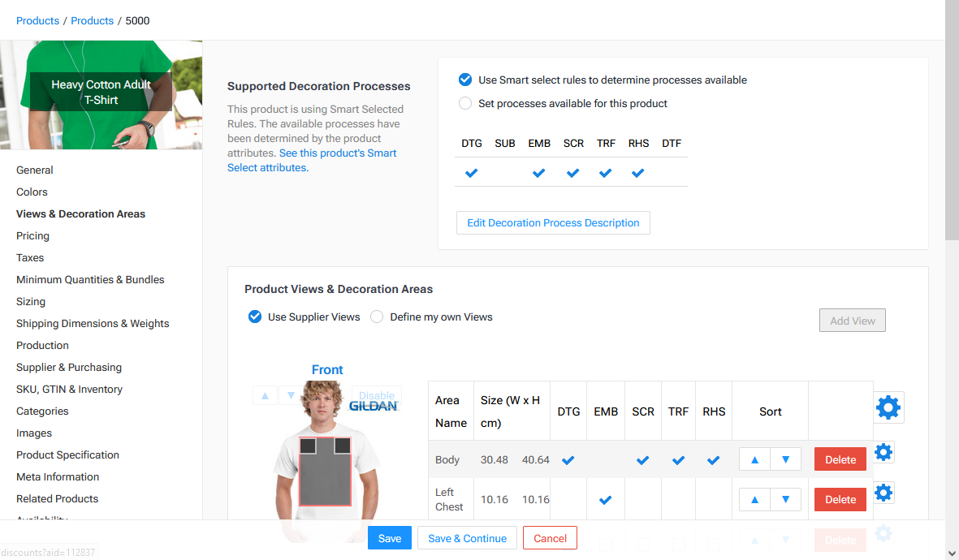959x560 pixels.
Task: Delete the Body decoration area
Action: (840, 459)
